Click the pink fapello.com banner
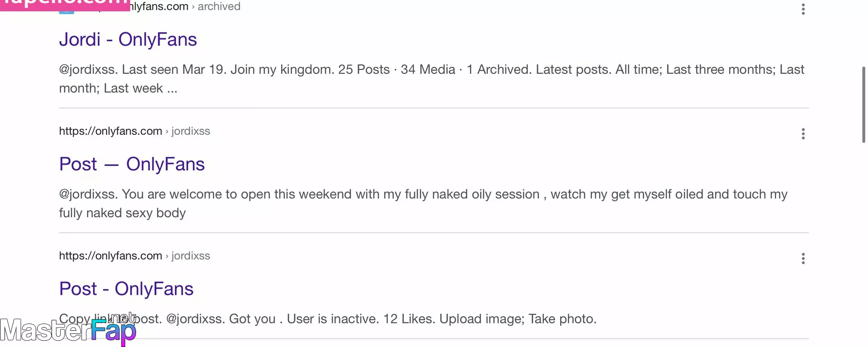Viewport: 868px width, 347px height. [x=65, y=5]
